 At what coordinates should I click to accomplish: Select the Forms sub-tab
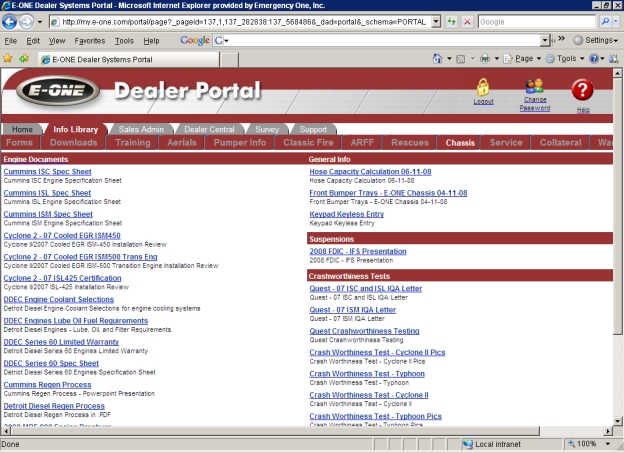point(19,143)
